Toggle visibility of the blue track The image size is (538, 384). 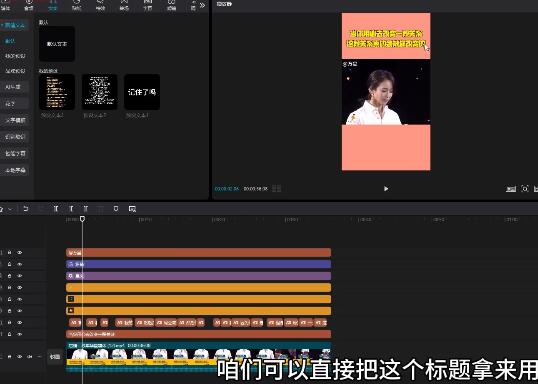coord(20,264)
